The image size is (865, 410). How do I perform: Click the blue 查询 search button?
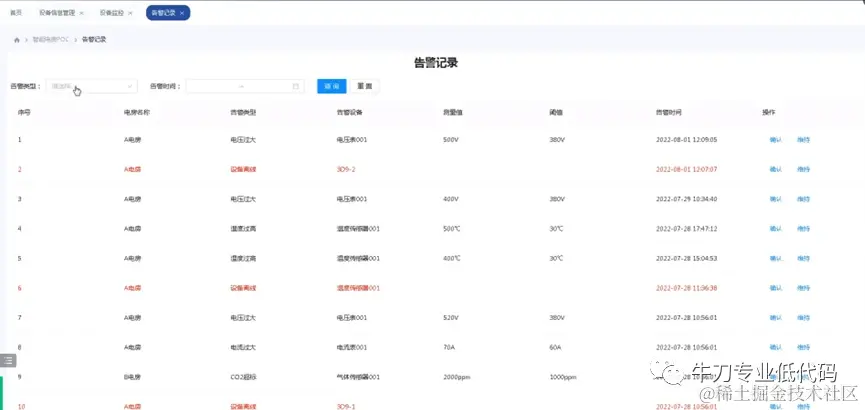332,86
